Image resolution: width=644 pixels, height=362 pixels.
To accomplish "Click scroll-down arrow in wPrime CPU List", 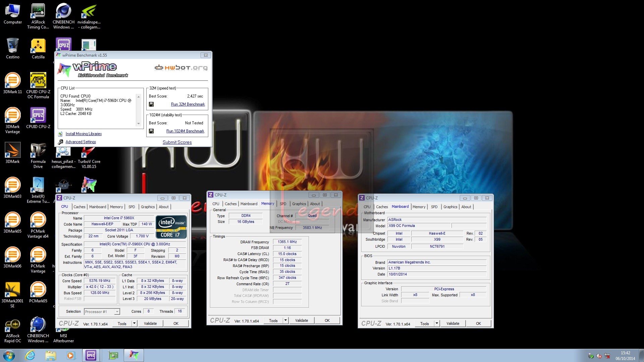I will pos(139,124).
